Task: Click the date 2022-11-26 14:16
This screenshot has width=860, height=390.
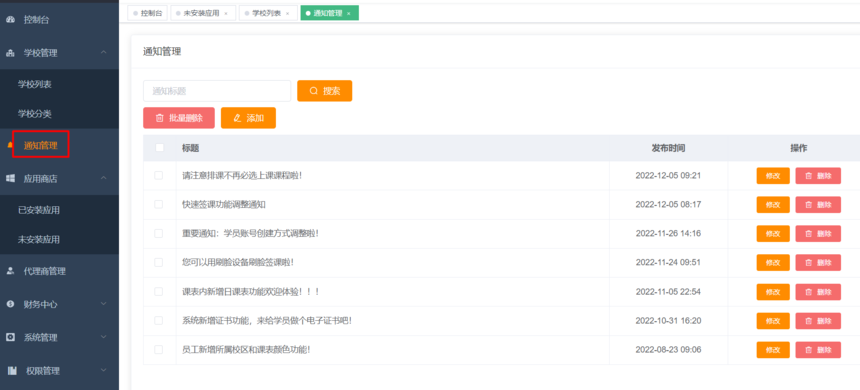Action: point(668,234)
